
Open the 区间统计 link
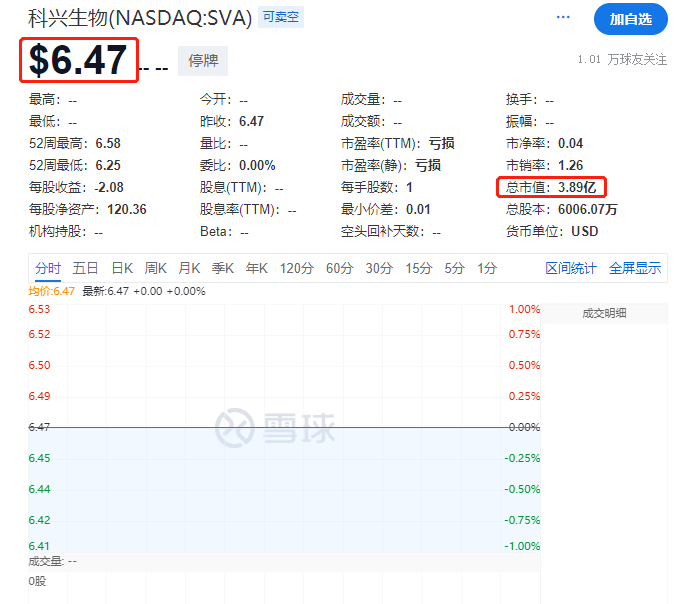(571, 268)
